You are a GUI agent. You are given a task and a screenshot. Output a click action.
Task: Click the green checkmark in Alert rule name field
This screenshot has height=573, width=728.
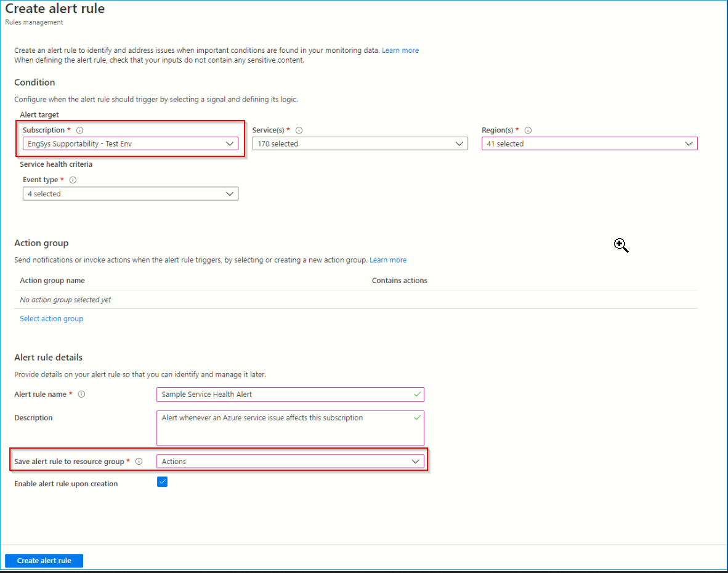(x=417, y=395)
